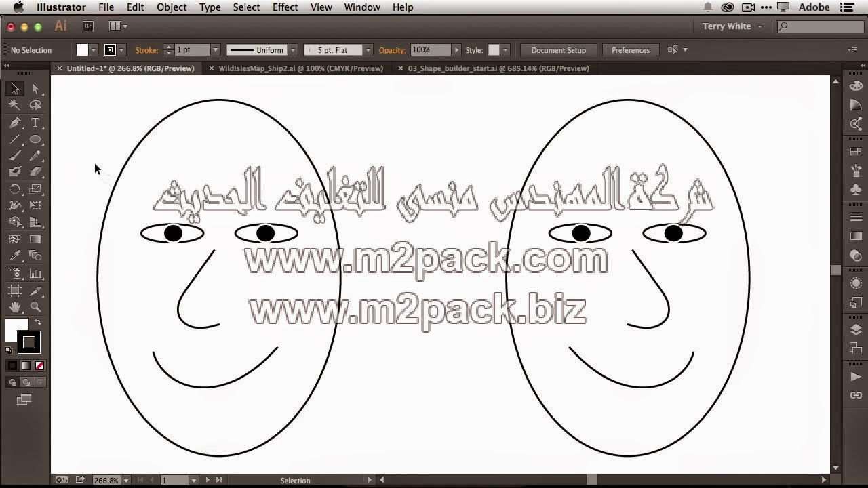Select the Pen tool
This screenshot has height=488, width=868.
tap(14, 123)
